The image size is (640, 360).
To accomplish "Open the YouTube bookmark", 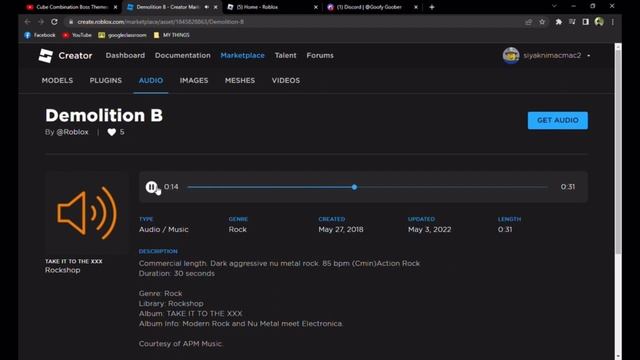I will point(77,35).
